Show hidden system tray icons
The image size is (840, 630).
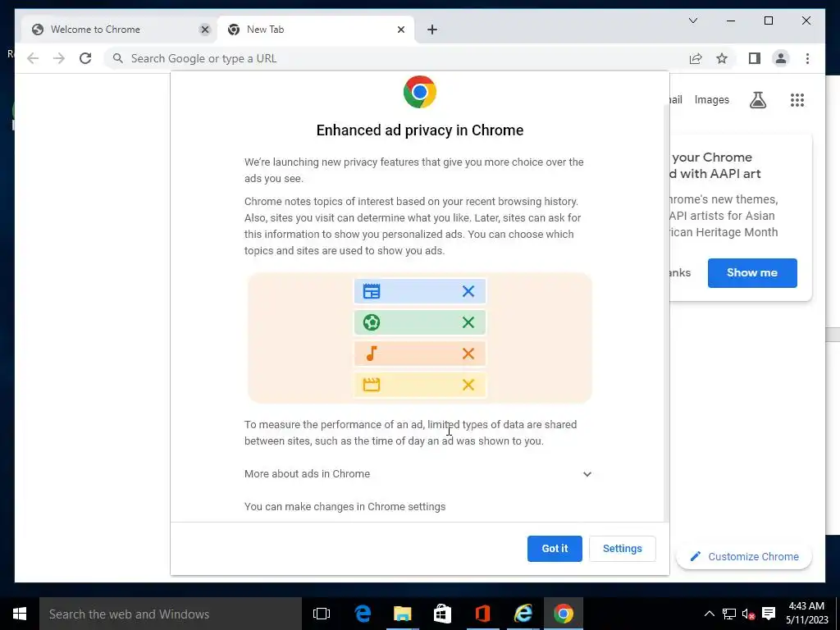(709, 614)
